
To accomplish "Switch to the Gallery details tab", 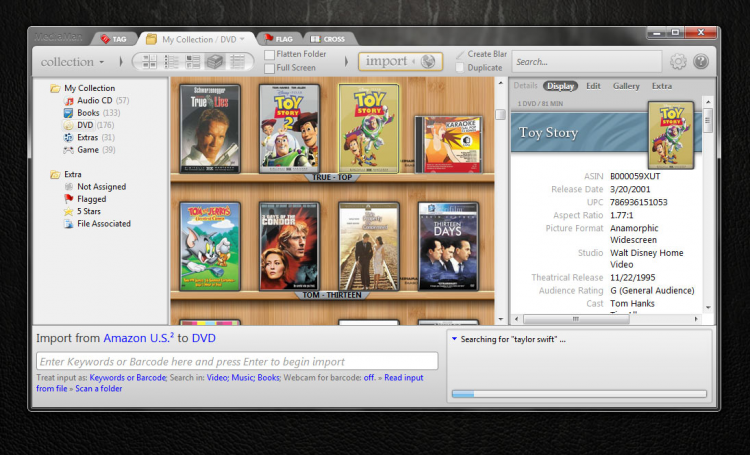I will [626, 86].
